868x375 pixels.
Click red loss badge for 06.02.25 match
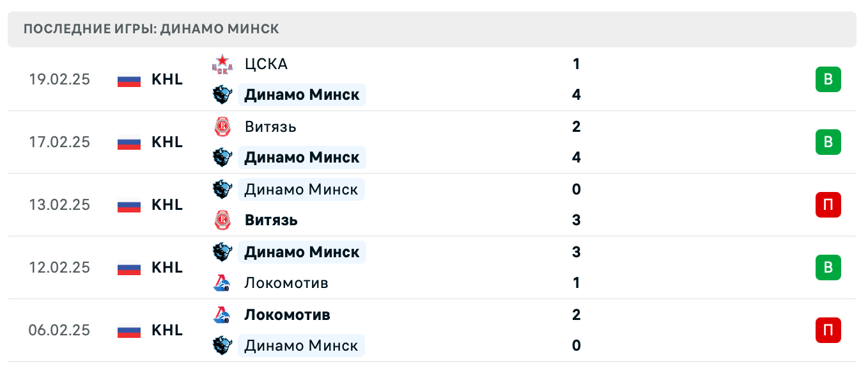click(828, 330)
